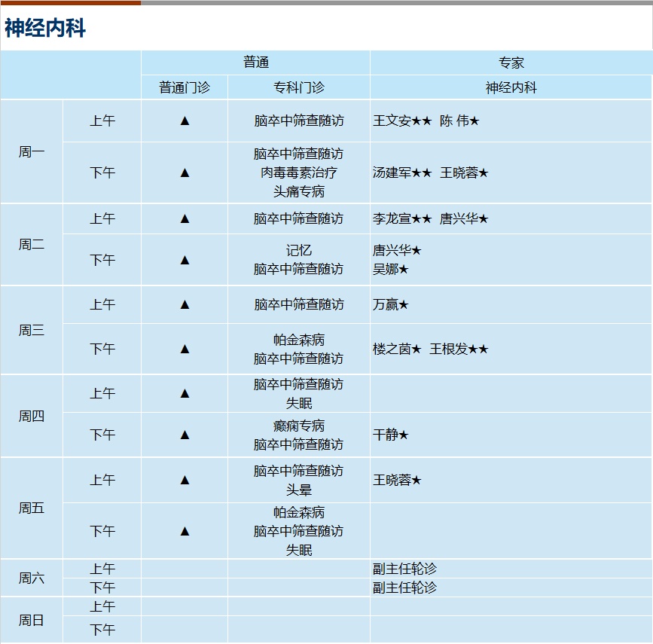Select the 周四 row label
This screenshot has width=653, height=644.
click(31, 416)
